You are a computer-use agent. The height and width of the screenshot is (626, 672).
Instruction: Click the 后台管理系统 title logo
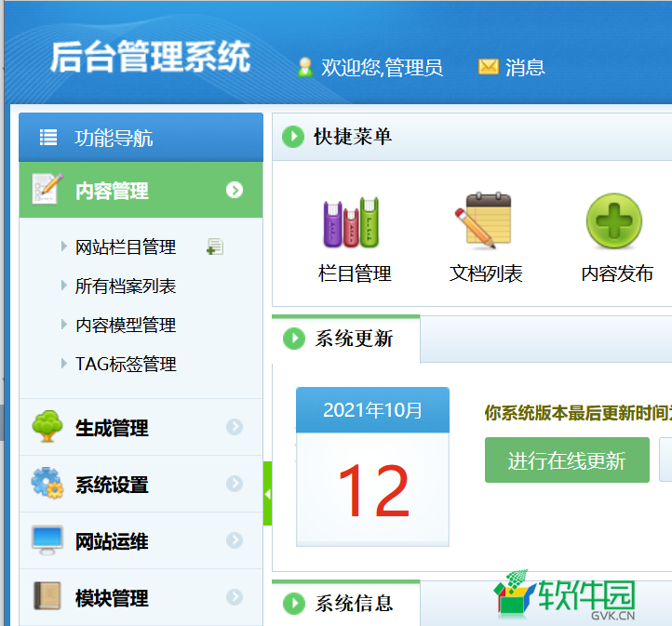click(151, 57)
